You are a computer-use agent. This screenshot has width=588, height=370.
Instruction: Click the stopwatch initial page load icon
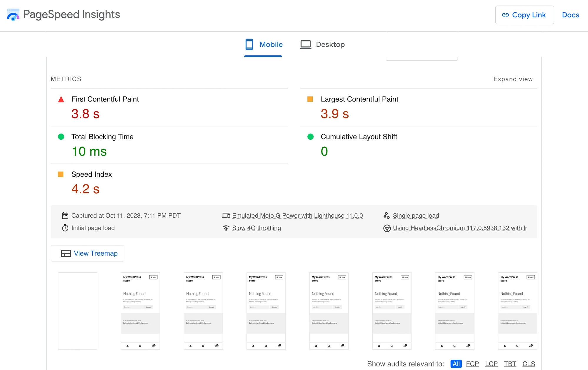(x=66, y=228)
